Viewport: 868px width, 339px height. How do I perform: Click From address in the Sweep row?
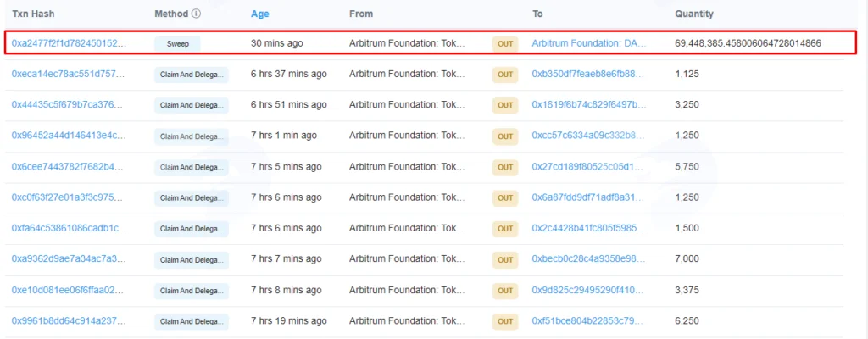click(408, 42)
